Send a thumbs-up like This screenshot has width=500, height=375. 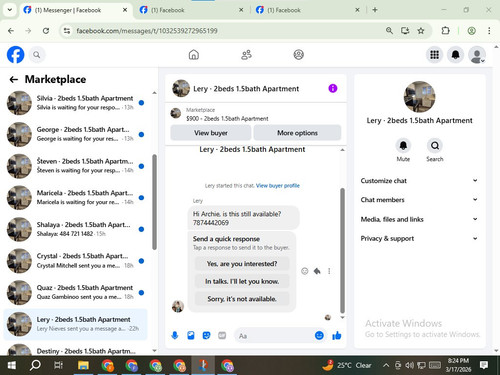pos(337,335)
